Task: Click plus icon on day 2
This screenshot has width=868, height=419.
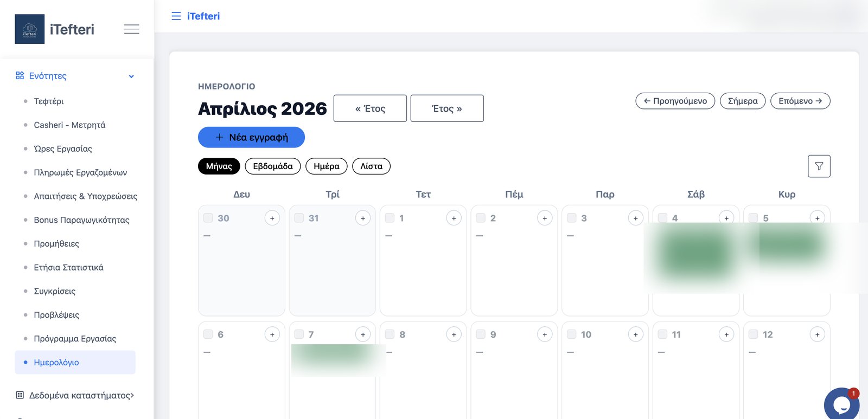Action: 545,218
